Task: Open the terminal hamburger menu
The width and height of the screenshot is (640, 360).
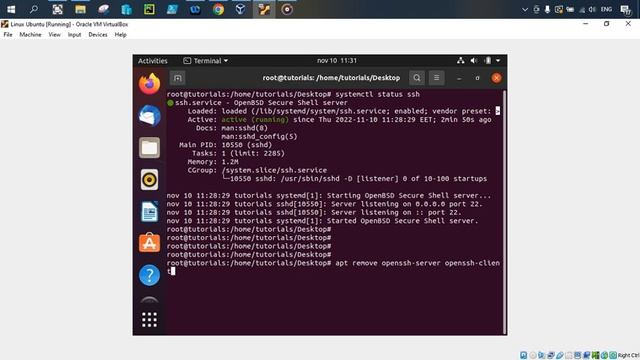Action: 436,78
